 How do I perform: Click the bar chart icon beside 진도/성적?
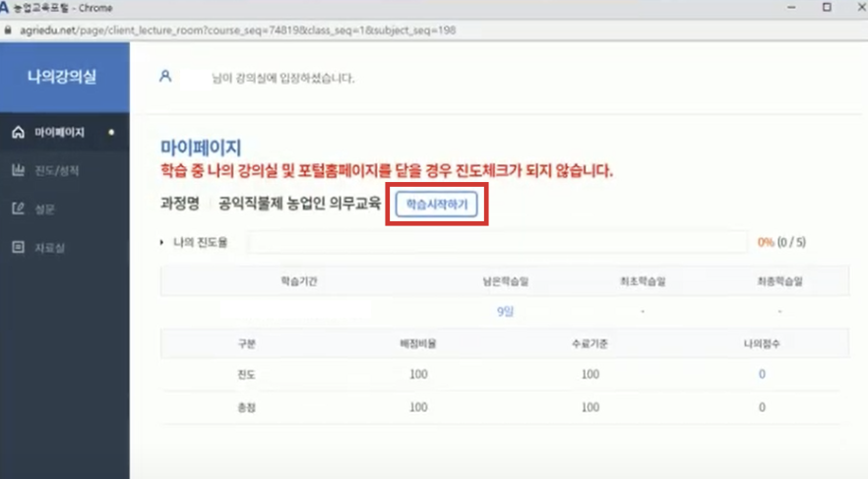pos(19,170)
